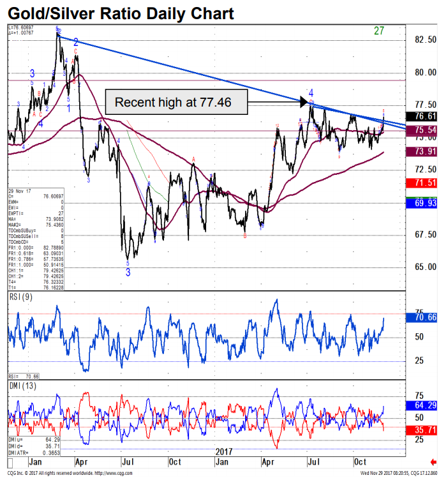The width and height of the screenshot is (448, 487).
Task: Click the 80.00 price axis label
Action: pos(426,73)
